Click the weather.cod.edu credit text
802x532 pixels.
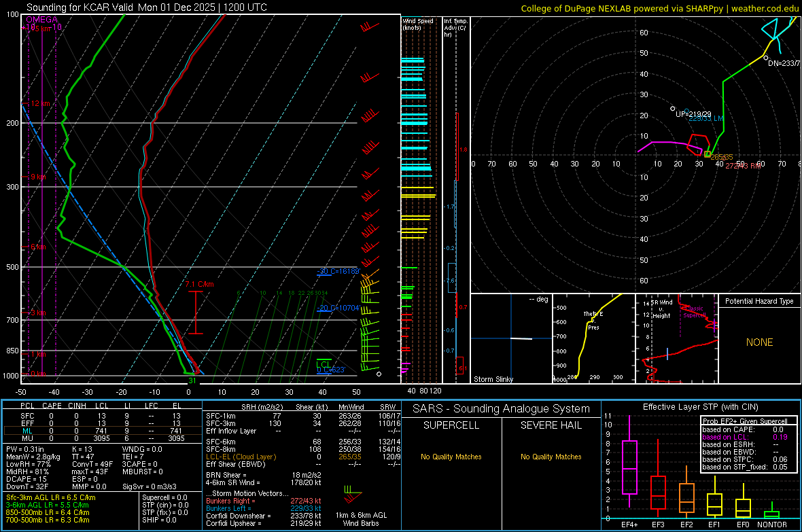click(765, 8)
